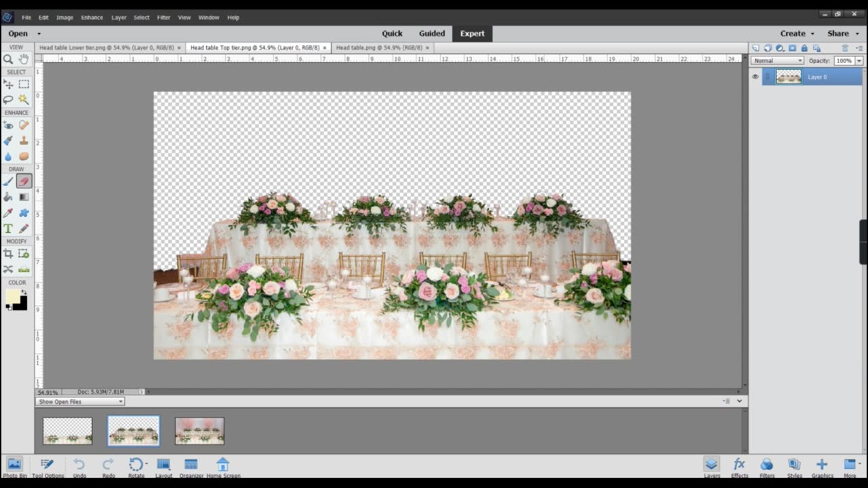
Task: Open the blend mode Normal dropdown
Action: pyautogui.click(x=777, y=61)
